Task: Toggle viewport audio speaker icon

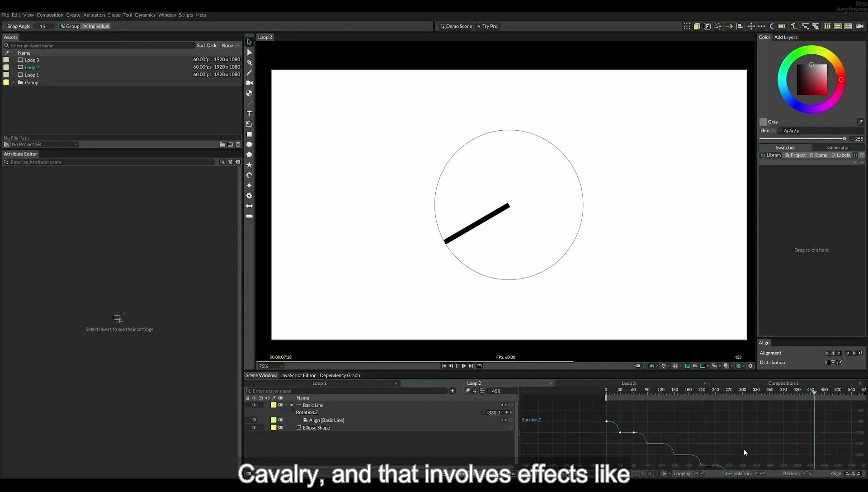Action: (651, 366)
